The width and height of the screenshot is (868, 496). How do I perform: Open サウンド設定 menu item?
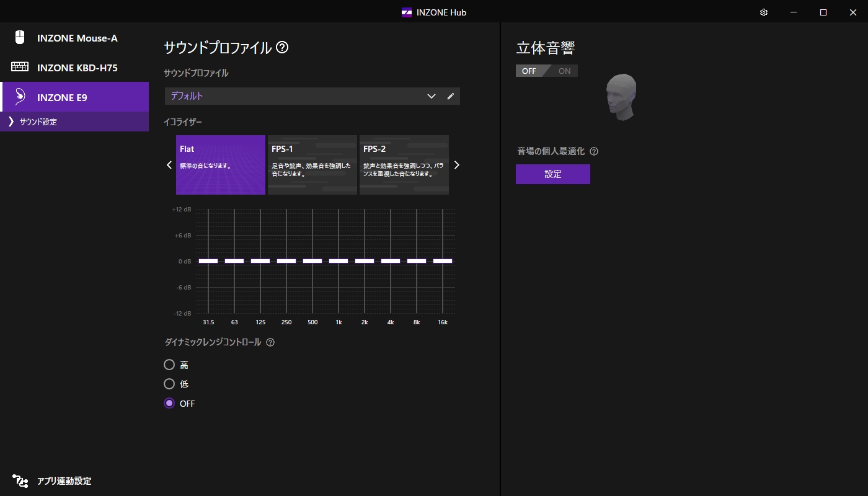pyautogui.click(x=74, y=122)
